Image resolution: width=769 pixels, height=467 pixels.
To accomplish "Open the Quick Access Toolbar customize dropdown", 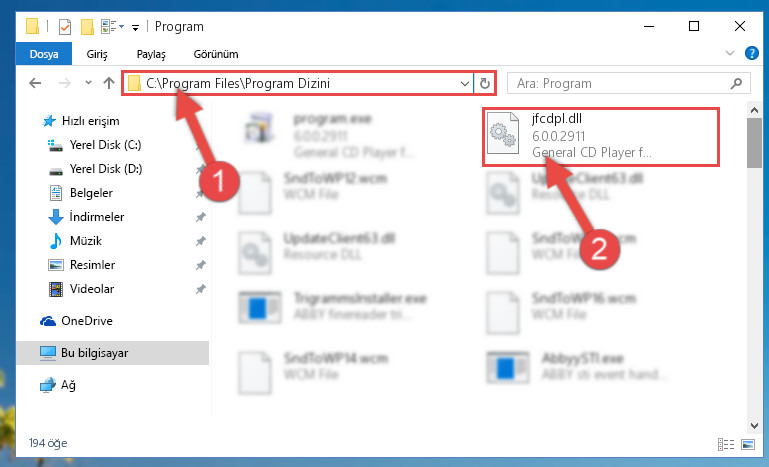I will coord(135,28).
